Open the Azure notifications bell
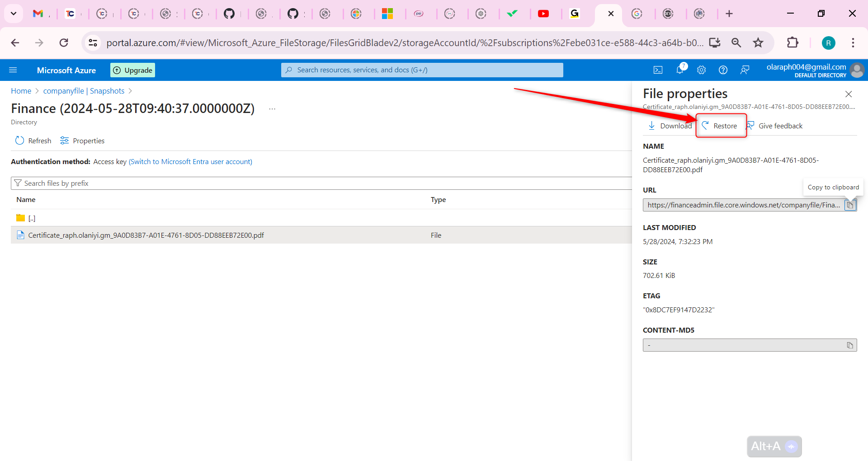 coord(680,70)
